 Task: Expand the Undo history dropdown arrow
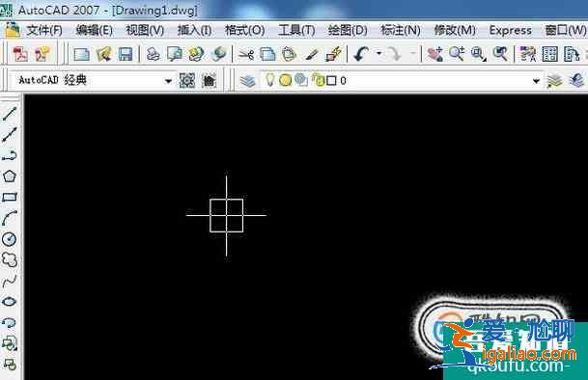pos(378,54)
